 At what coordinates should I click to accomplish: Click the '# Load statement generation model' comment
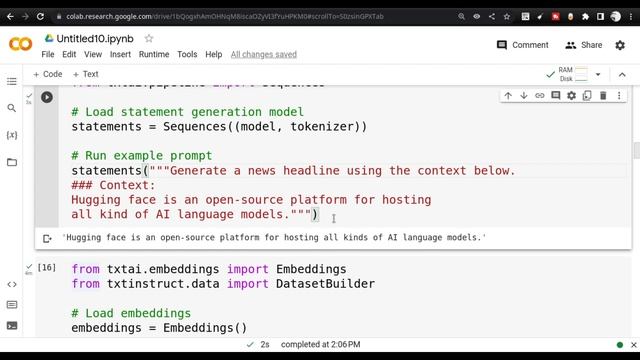187,112
